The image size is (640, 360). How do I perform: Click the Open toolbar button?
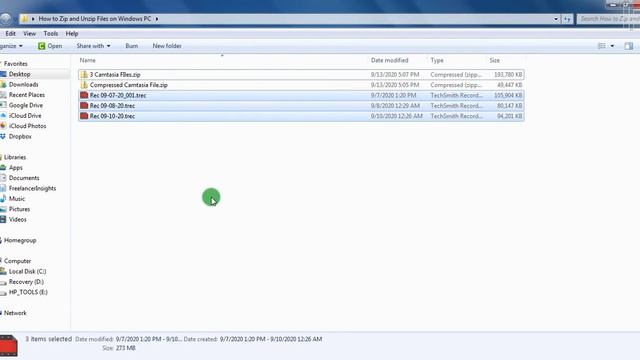[50, 46]
